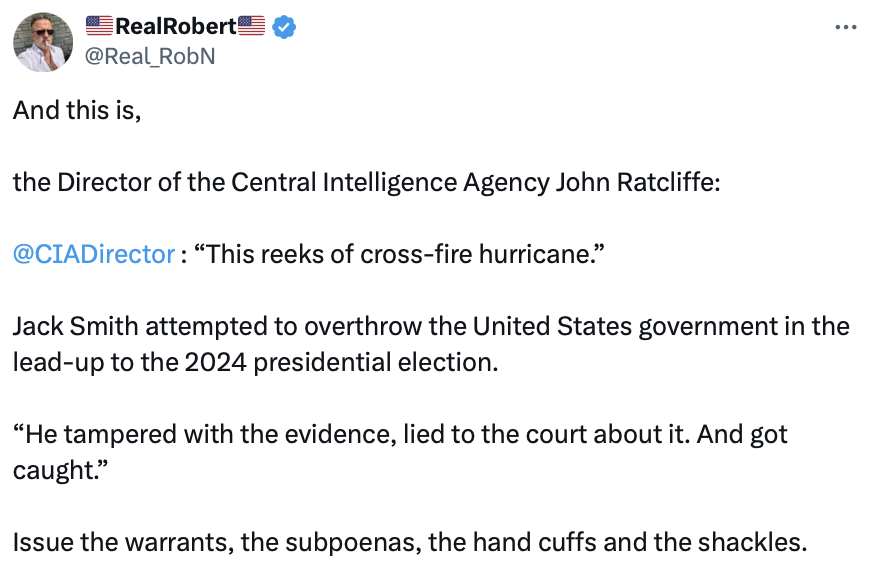Viewport: 878px width, 566px height.
Task: Click the blue verified checkmark badge
Action: click(284, 27)
